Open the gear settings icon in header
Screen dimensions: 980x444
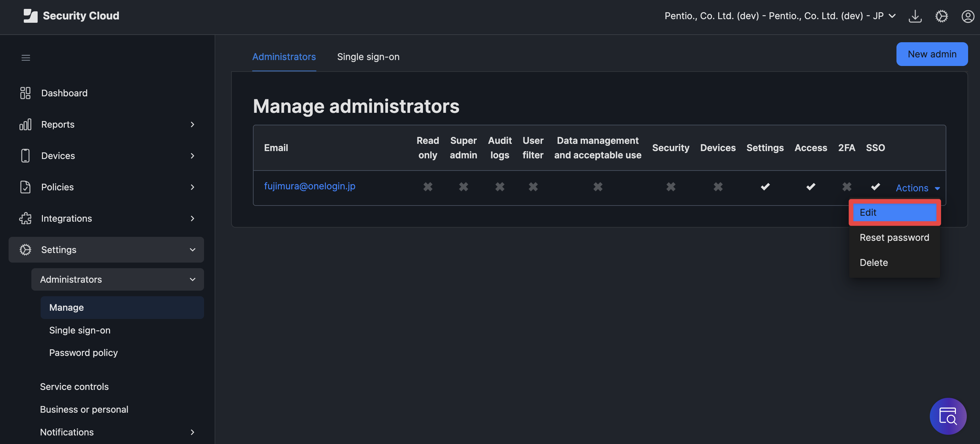point(941,16)
